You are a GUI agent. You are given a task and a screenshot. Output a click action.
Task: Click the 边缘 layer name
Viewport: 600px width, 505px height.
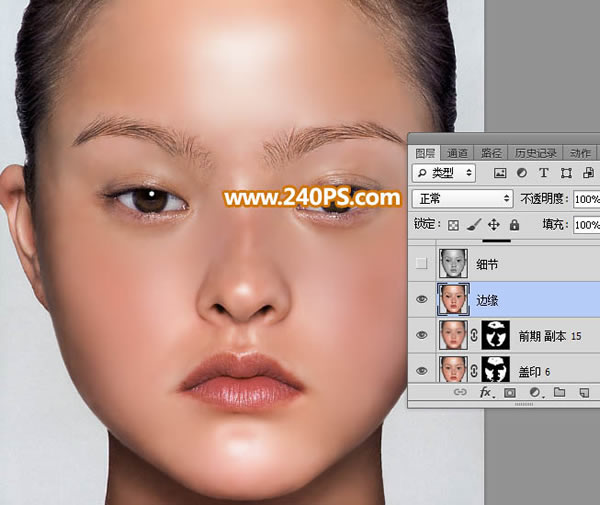tap(487, 300)
